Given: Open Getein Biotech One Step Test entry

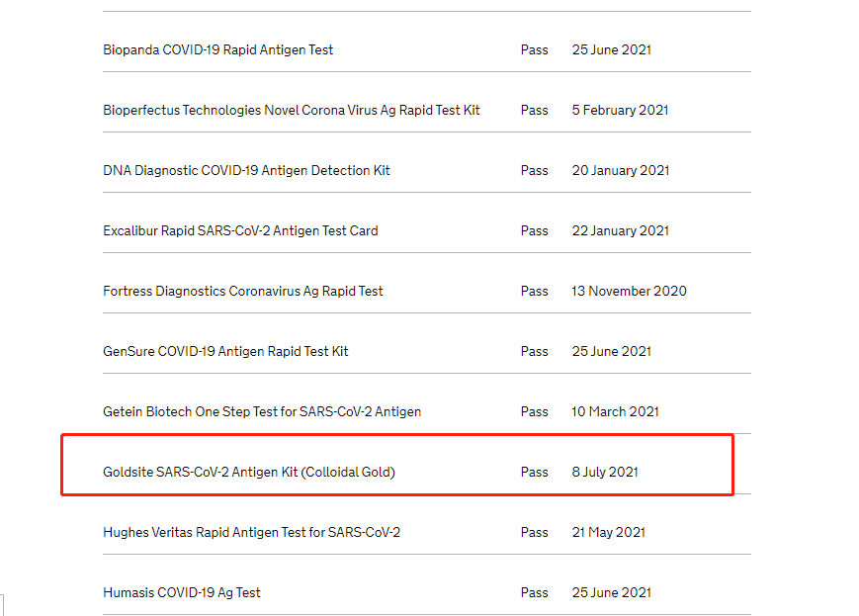Looking at the screenshot, I should (262, 411).
